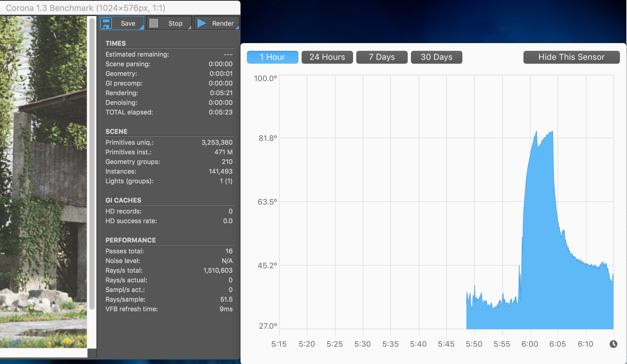This screenshot has width=627, height=364.
Task: Click the Instances value 141,493
Action: [221, 171]
